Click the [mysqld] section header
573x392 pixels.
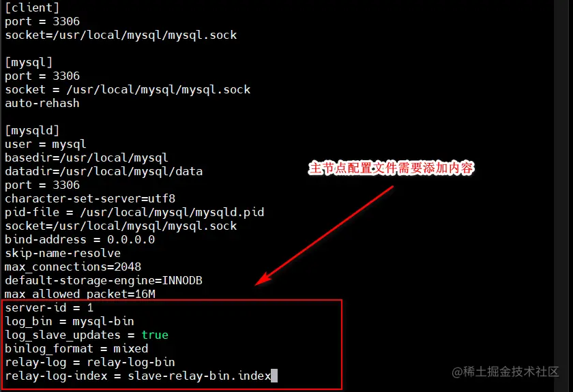pos(32,130)
